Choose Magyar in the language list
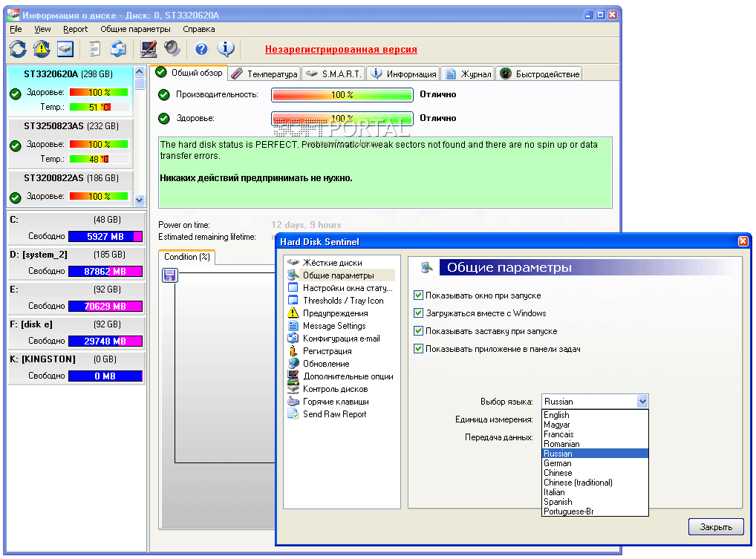The width and height of the screenshot is (756, 559). (595, 425)
